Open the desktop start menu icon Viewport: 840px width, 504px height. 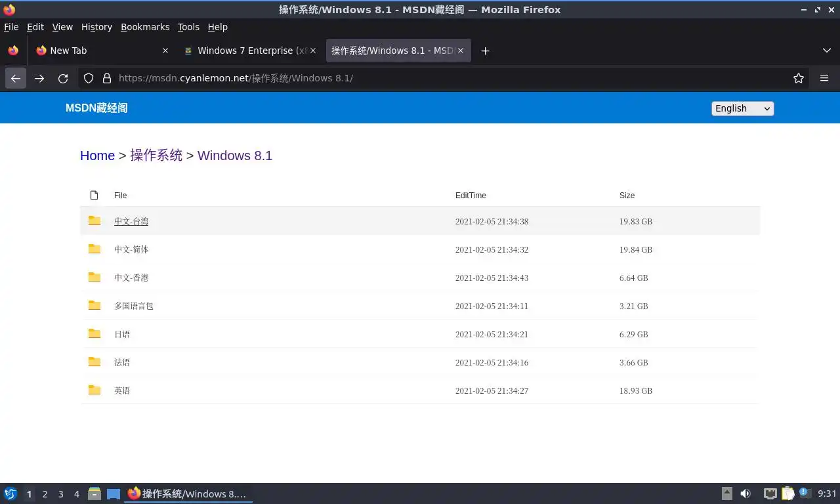click(10, 493)
